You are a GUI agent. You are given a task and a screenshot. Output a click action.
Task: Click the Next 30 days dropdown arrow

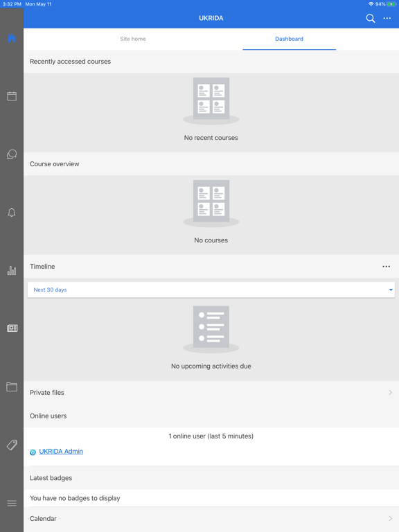pyautogui.click(x=391, y=290)
